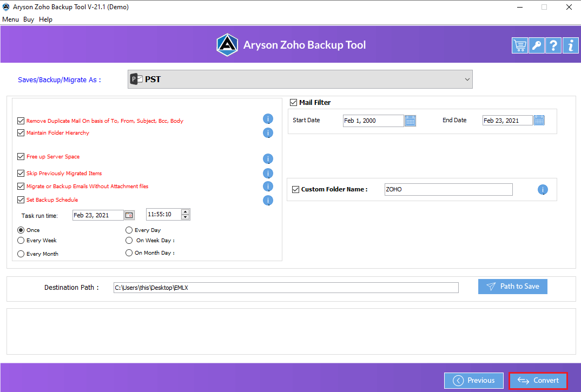Uncheck Set Backup Schedule

pyautogui.click(x=21, y=200)
